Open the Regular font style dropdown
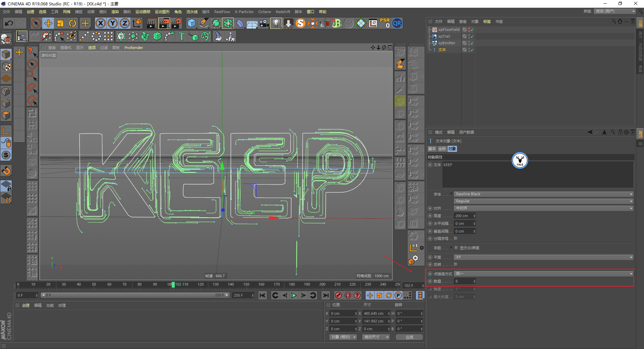The height and width of the screenshot is (349, 644). (543, 201)
